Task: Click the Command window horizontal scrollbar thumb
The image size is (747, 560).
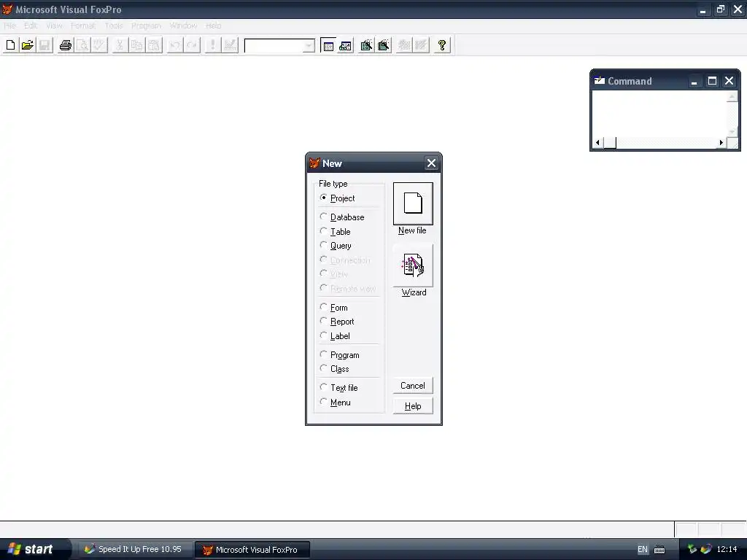Action: [610, 142]
